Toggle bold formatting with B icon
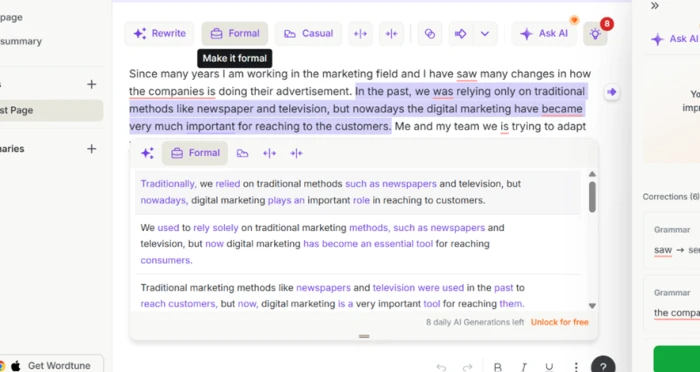This screenshot has width=700, height=372. (x=498, y=367)
